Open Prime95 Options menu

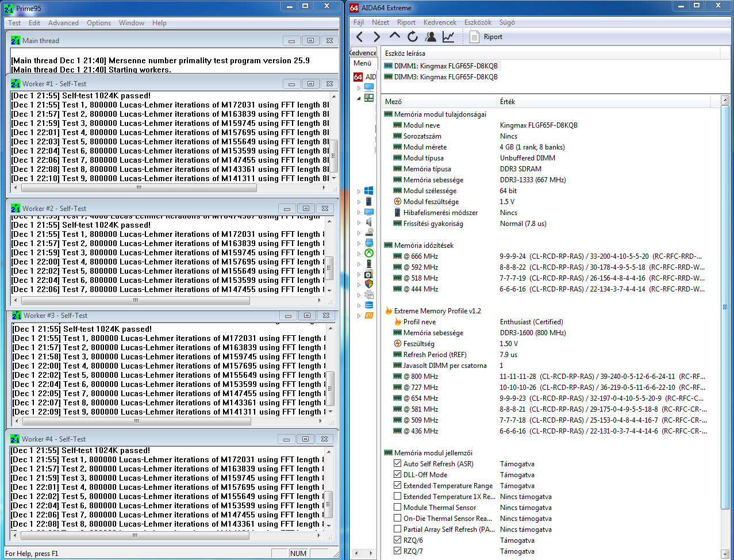99,23
